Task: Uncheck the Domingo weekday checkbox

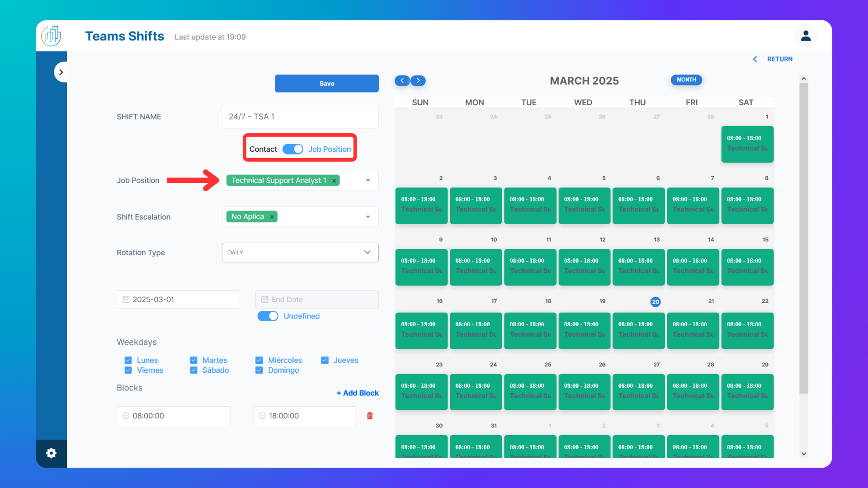Action: click(259, 370)
